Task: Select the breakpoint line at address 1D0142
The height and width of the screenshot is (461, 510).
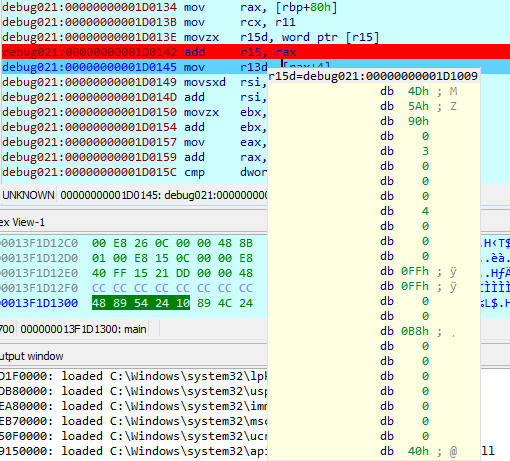Action: 256,52
